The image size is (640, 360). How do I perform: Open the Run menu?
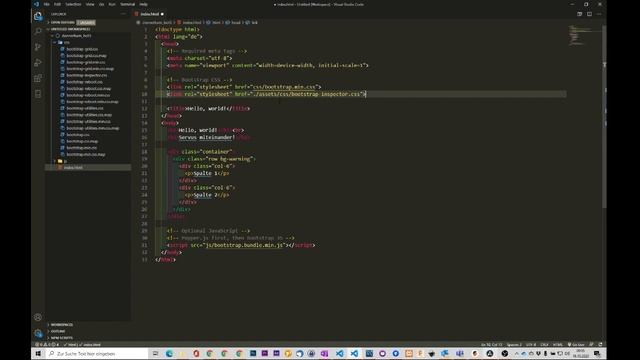pos(112,4)
